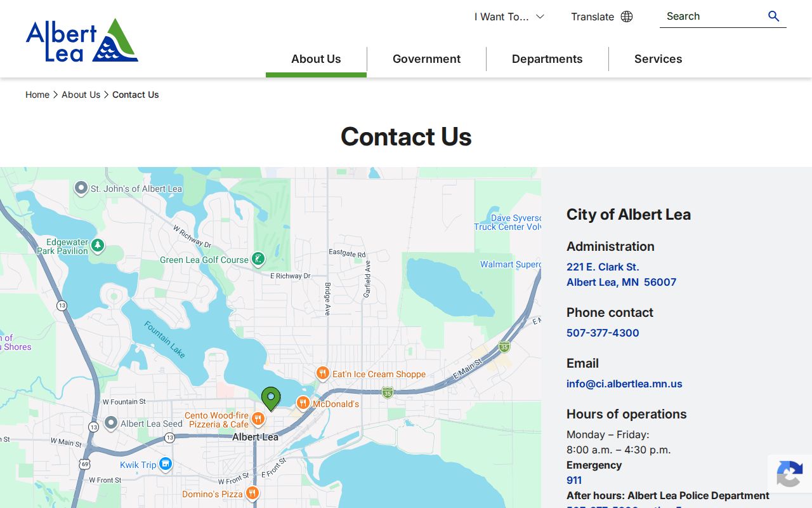Open the Government menu
This screenshot has width=812, height=508.
[426, 59]
